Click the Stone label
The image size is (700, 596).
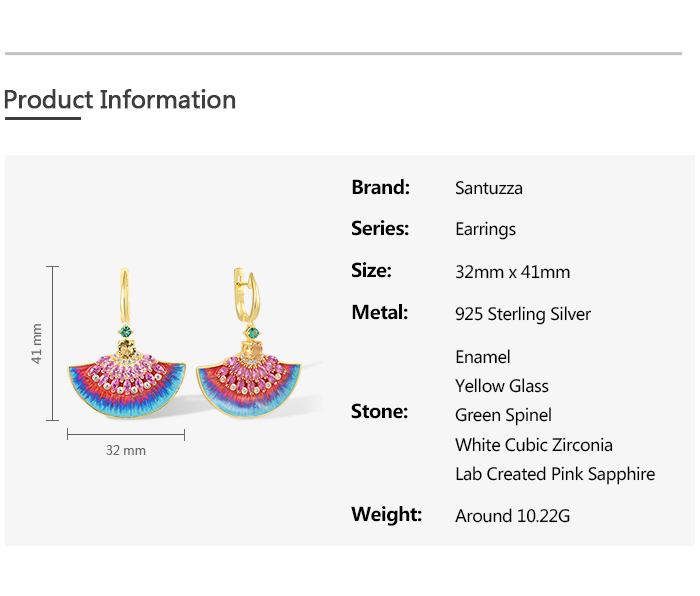point(379,411)
